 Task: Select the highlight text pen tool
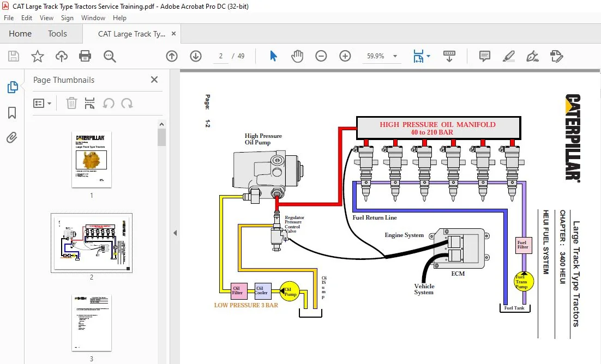[509, 56]
